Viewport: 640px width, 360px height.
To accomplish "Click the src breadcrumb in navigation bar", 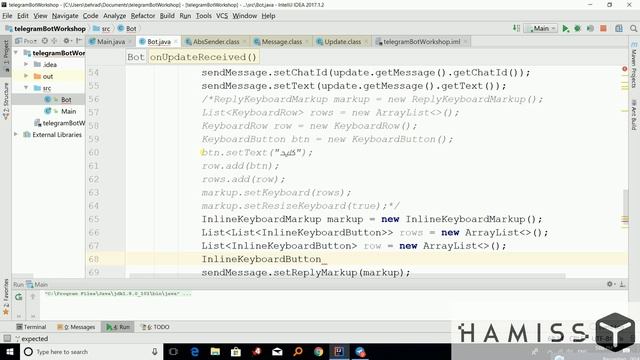I will pyautogui.click(x=101, y=29).
